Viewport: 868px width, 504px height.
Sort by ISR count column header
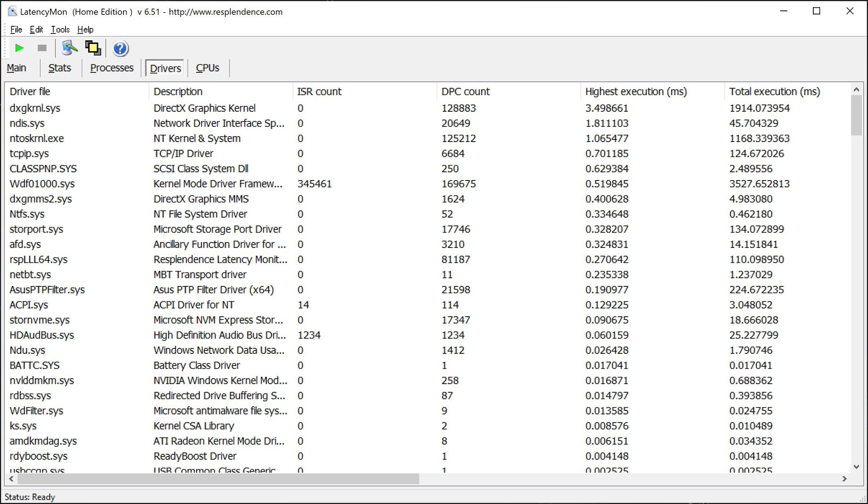(x=319, y=91)
